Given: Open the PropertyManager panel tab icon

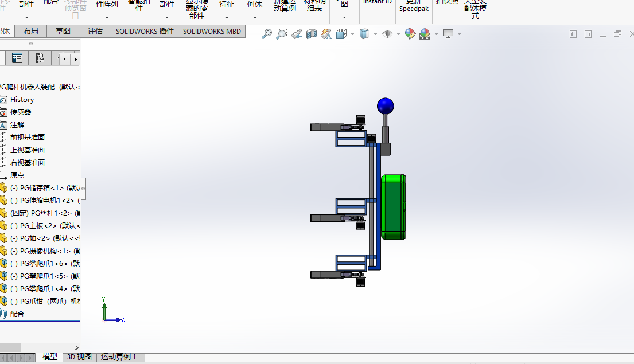Looking at the screenshot, I should pyautogui.click(x=17, y=58).
